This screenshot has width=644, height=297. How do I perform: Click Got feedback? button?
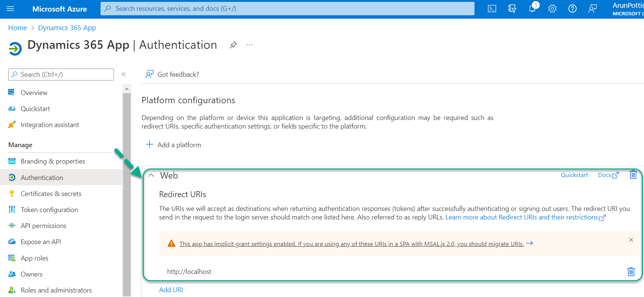point(172,74)
